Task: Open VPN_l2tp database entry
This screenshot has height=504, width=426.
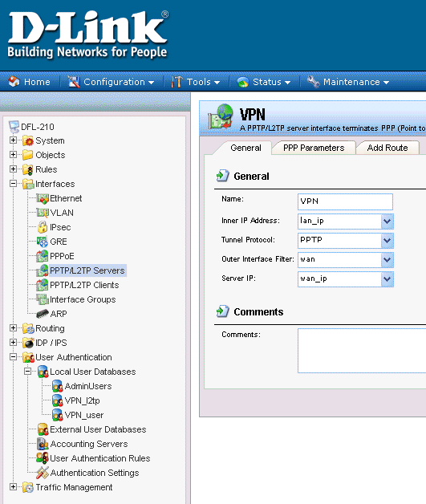Action: tap(83, 400)
